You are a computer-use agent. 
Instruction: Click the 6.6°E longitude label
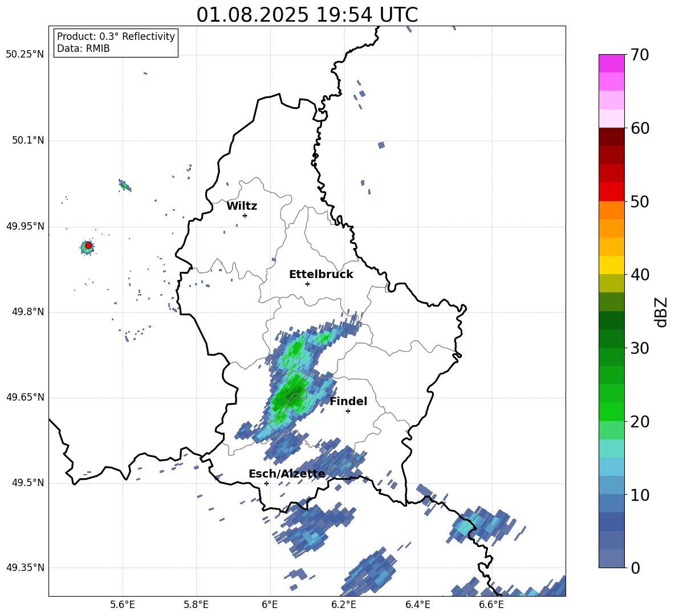tap(491, 605)
